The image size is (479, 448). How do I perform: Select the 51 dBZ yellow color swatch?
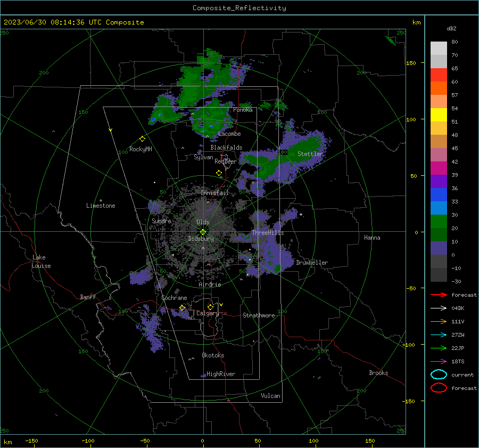(439, 115)
